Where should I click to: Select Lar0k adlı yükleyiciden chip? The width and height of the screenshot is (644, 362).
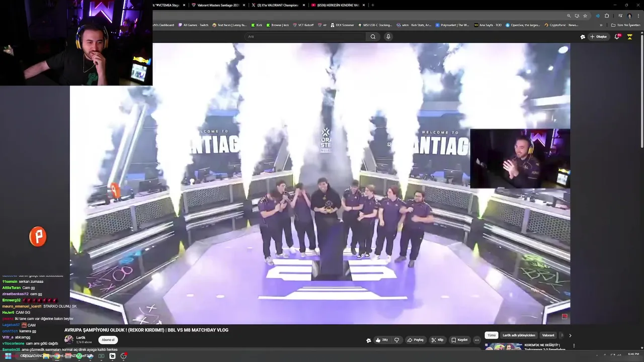[x=519, y=335]
